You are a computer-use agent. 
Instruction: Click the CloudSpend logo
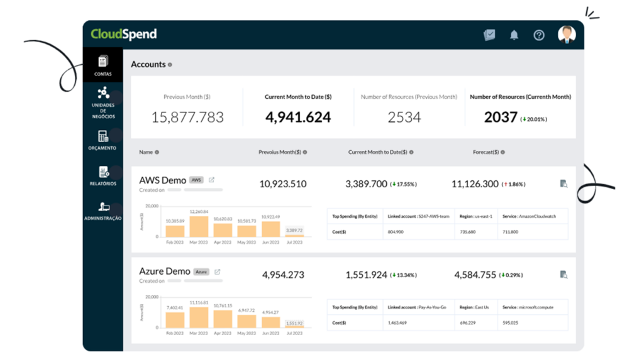(x=124, y=34)
